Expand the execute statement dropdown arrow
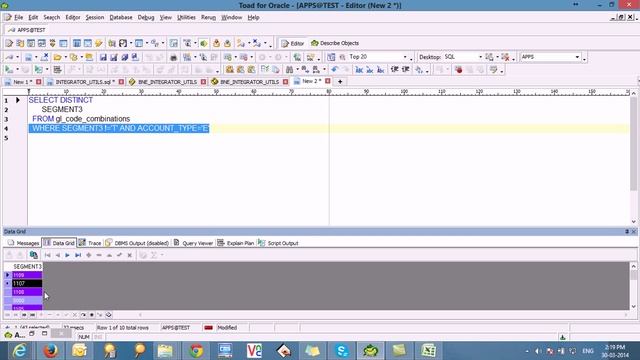 point(17,70)
